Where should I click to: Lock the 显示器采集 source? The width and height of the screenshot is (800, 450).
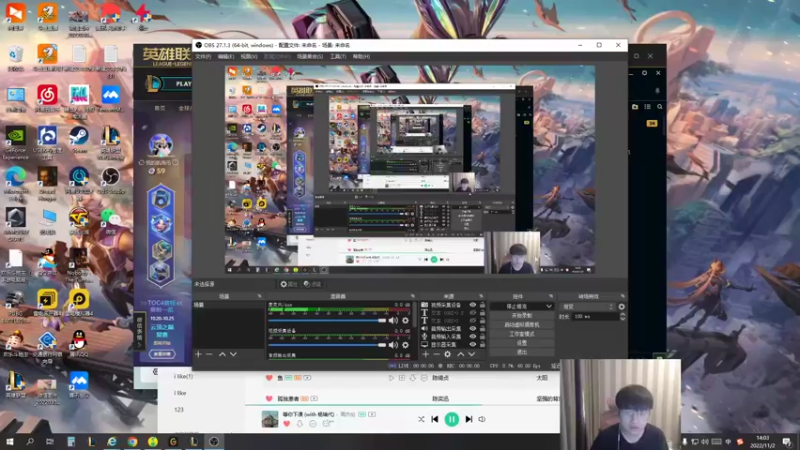[x=482, y=344]
